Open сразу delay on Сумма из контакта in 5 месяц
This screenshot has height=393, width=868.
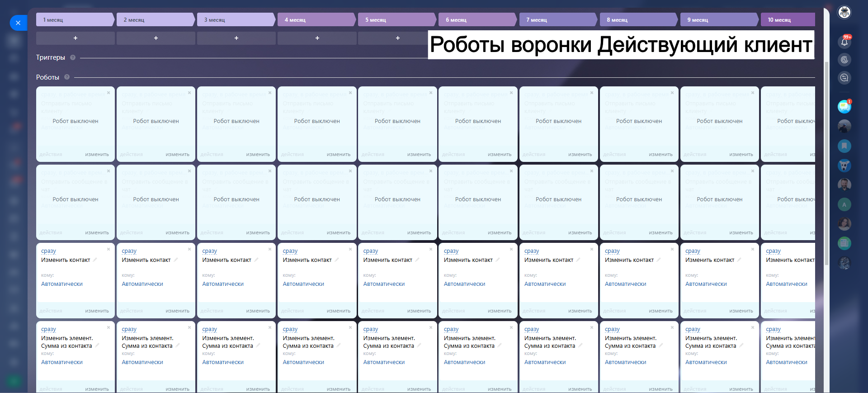370,329
